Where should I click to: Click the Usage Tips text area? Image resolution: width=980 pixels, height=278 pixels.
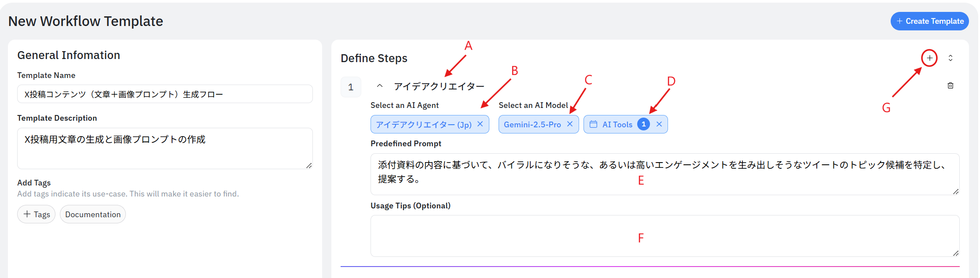pyautogui.click(x=664, y=236)
